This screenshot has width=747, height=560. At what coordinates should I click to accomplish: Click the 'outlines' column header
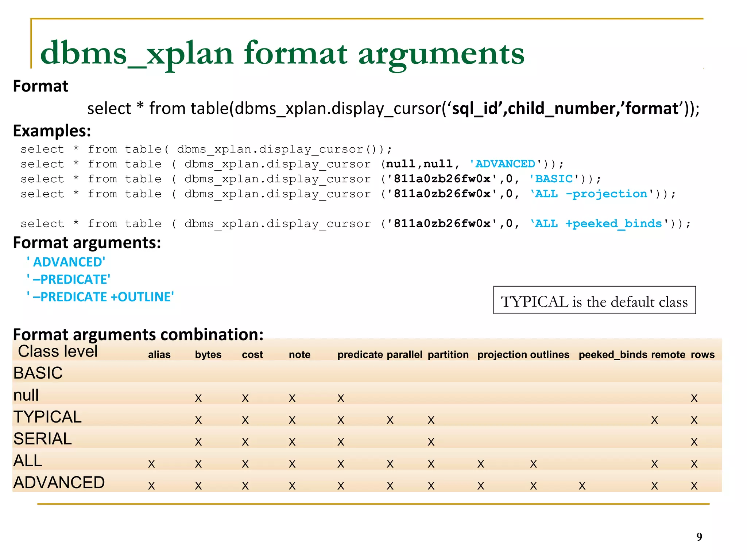550,355
